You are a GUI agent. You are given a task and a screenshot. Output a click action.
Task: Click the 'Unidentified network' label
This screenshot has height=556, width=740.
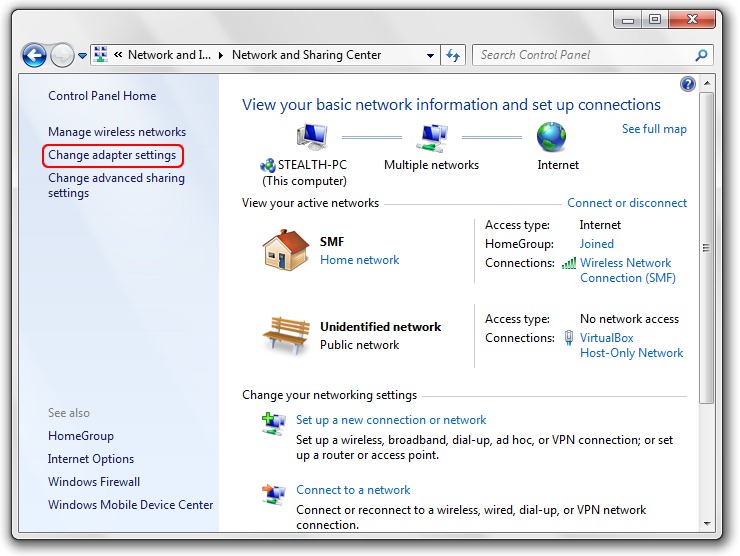[380, 327]
